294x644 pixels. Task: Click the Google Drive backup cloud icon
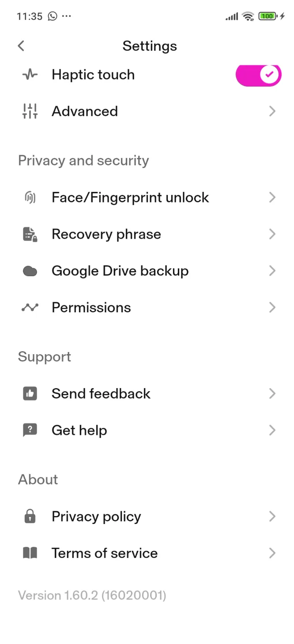tap(30, 270)
